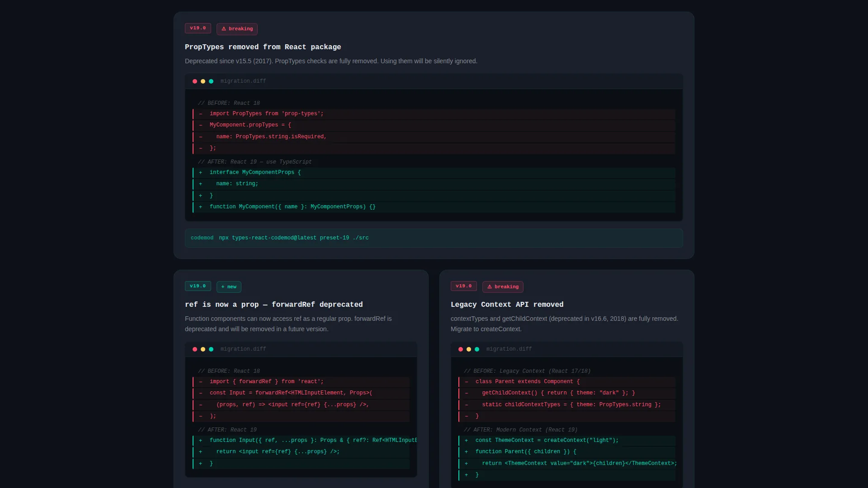Screen dimensions: 868x488
Task: Select the (props, ref) => <input line
Action: click(x=301, y=405)
